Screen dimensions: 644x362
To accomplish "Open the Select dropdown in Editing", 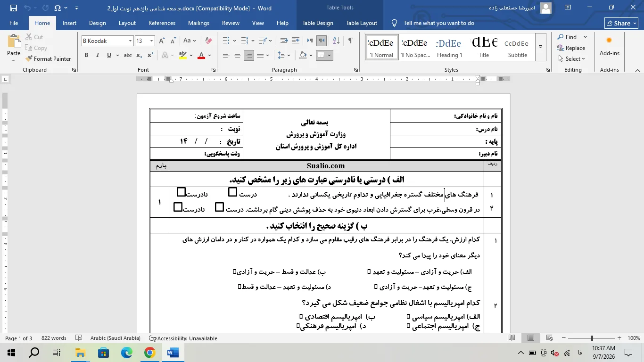I will click(x=571, y=59).
